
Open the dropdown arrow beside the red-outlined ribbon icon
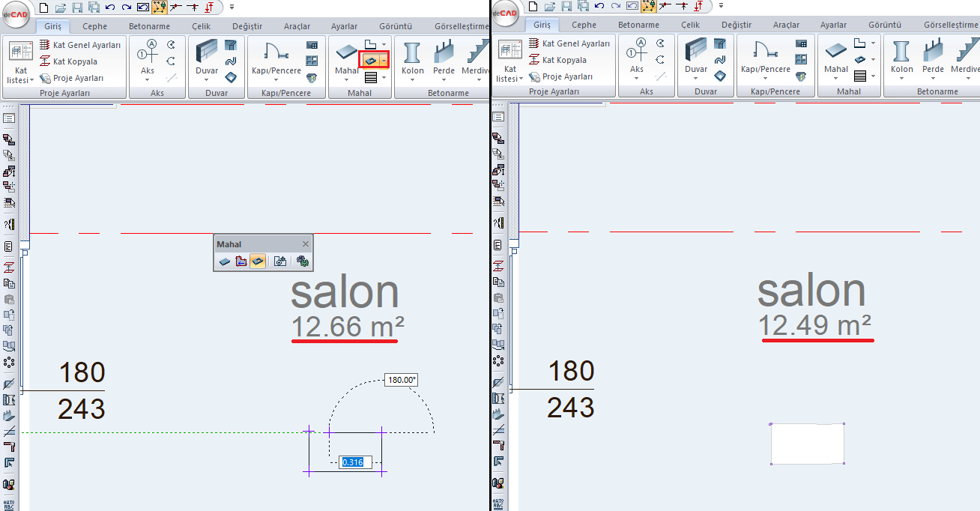384,60
